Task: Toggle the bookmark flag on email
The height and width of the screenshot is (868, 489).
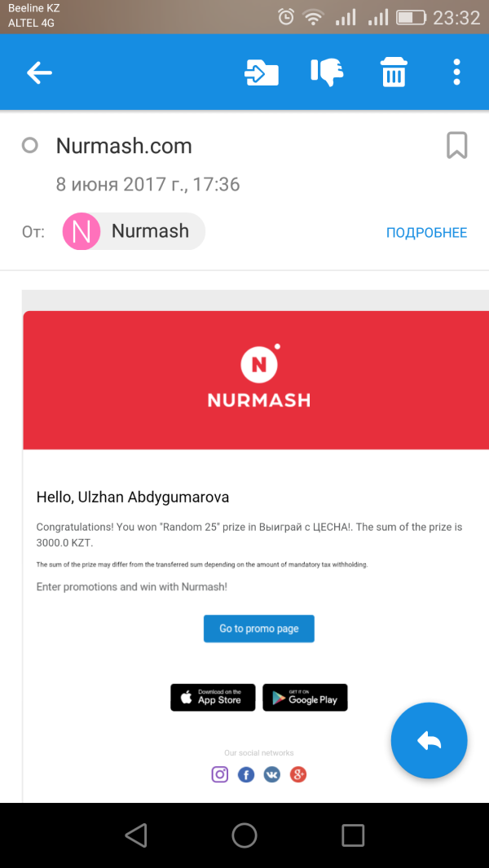Action: pos(457,146)
